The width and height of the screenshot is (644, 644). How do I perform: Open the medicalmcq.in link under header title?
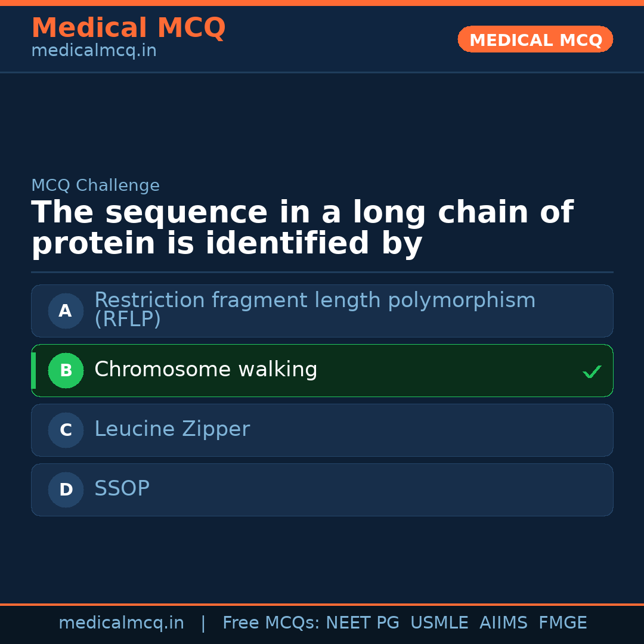coord(94,51)
